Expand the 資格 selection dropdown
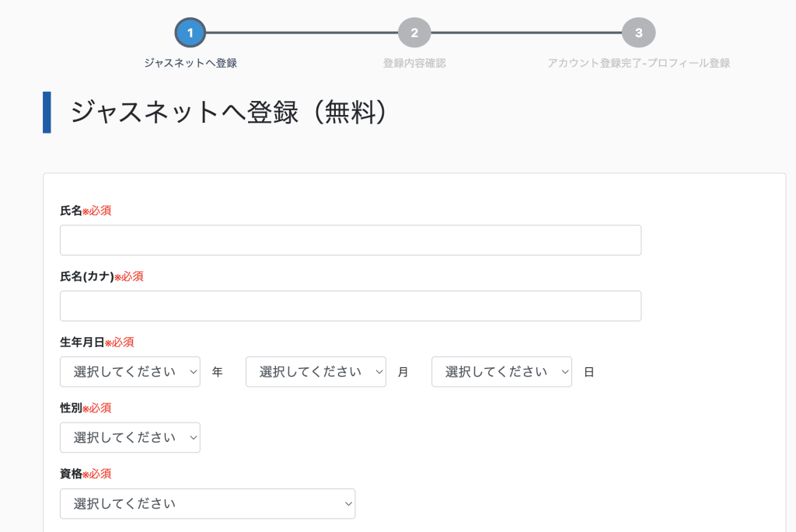 (208, 503)
